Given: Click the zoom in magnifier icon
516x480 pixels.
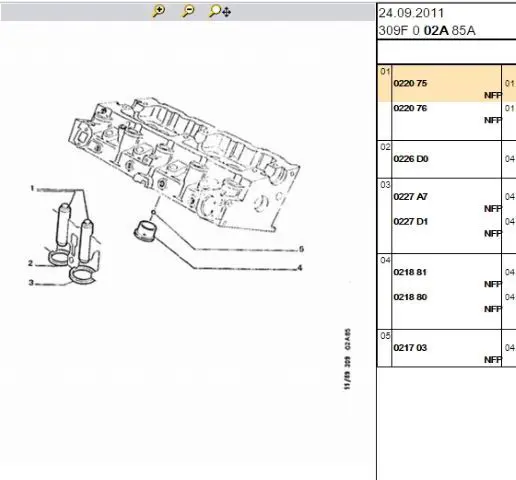Looking at the screenshot, I should point(159,11).
